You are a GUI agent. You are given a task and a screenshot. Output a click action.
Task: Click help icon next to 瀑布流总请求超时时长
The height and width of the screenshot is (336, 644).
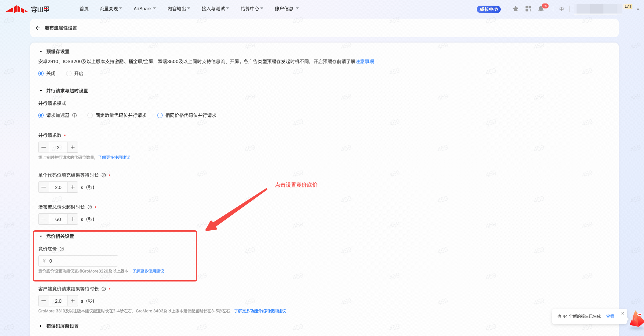(90, 207)
